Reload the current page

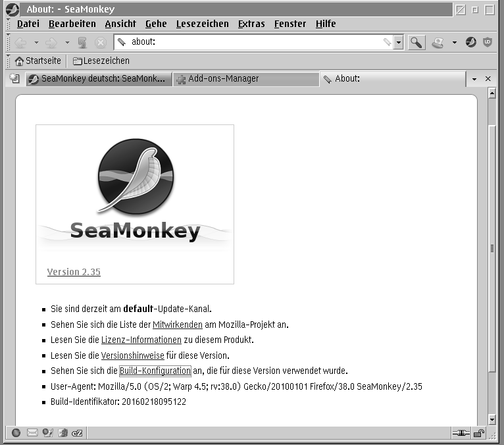(x=82, y=42)
